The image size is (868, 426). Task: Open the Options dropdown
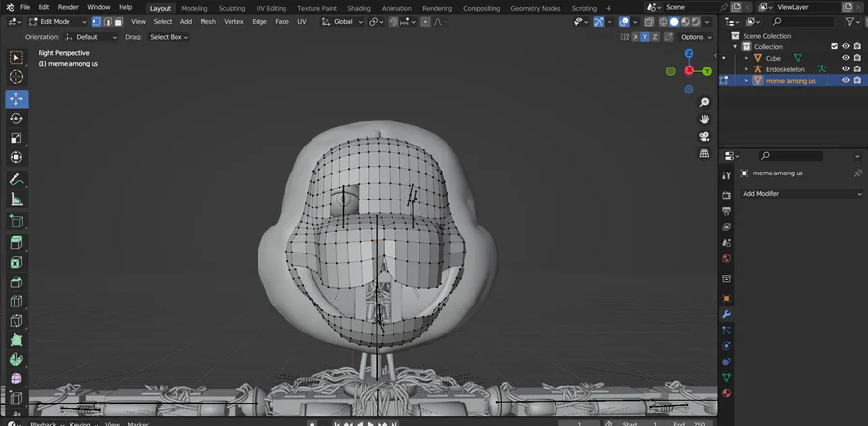point(695,37)
